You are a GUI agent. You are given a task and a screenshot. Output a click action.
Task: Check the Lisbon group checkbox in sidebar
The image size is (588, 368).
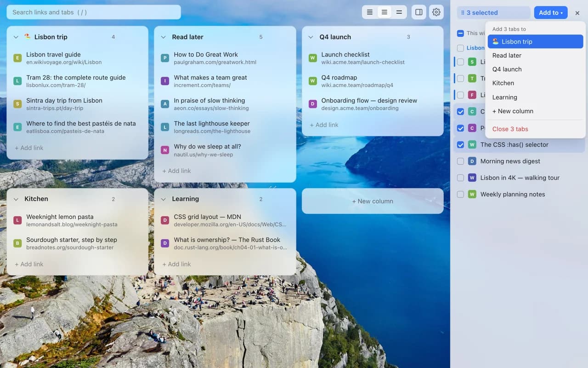(x=460, y=48)
